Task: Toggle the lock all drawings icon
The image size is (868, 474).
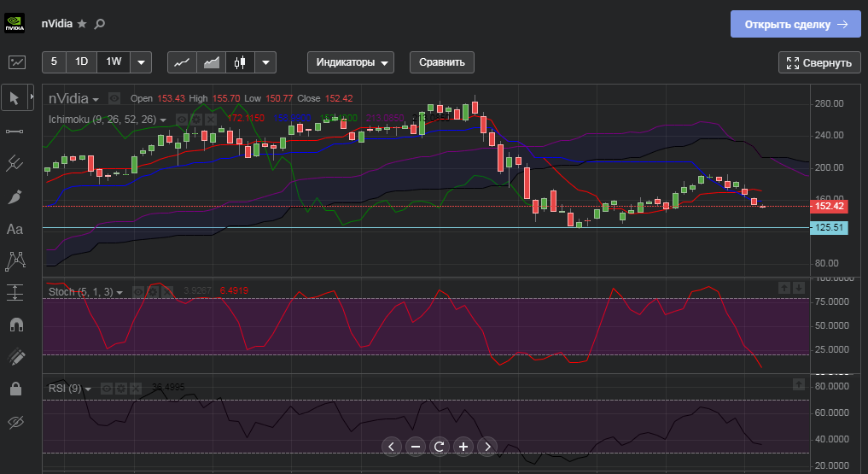Action: click(x=15, y=389)
